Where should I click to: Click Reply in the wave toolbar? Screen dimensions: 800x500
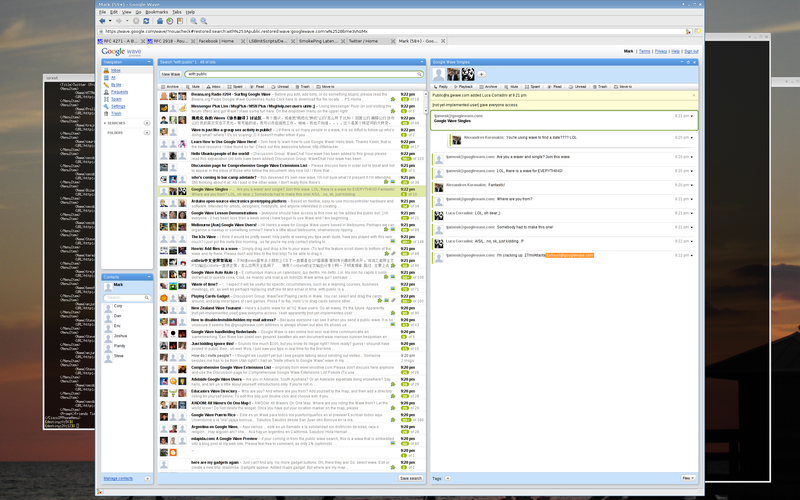(x=445, y=87)
